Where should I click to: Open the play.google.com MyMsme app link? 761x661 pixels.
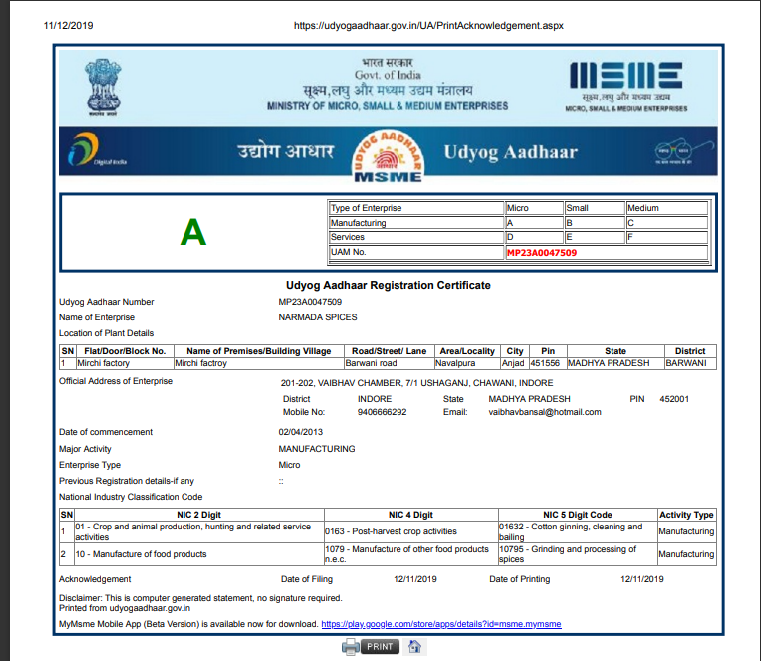click(x=441, y=624)
